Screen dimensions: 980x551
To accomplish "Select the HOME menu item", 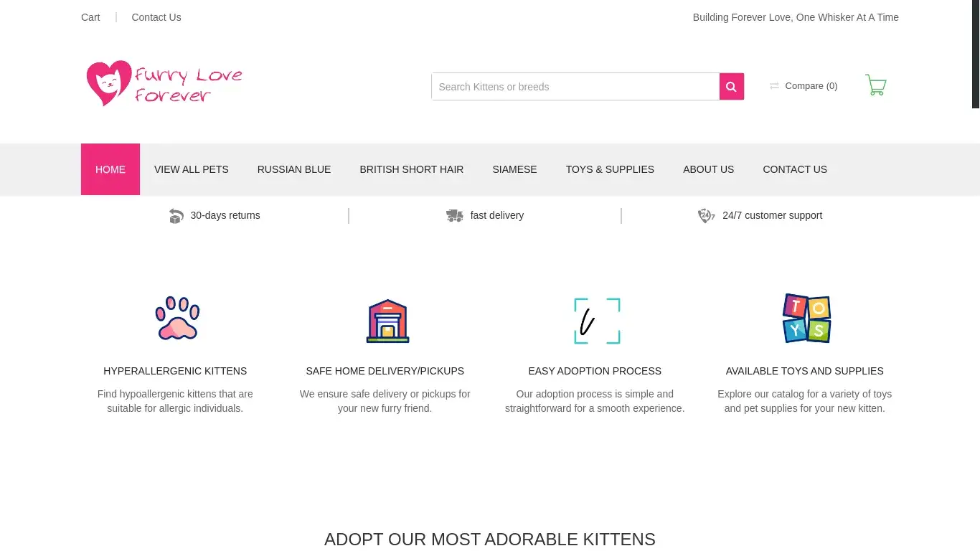I will [110, 169].
